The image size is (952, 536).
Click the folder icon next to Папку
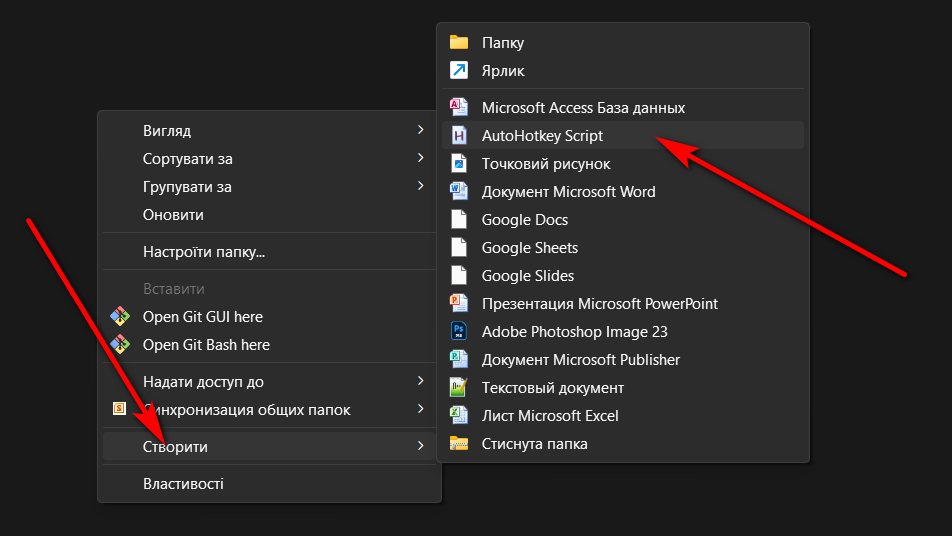459,42
